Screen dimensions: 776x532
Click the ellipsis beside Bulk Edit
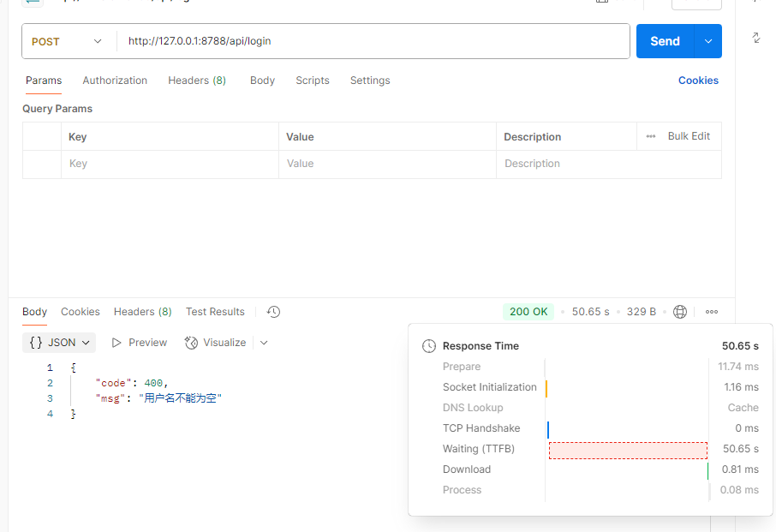pos(651,136)
